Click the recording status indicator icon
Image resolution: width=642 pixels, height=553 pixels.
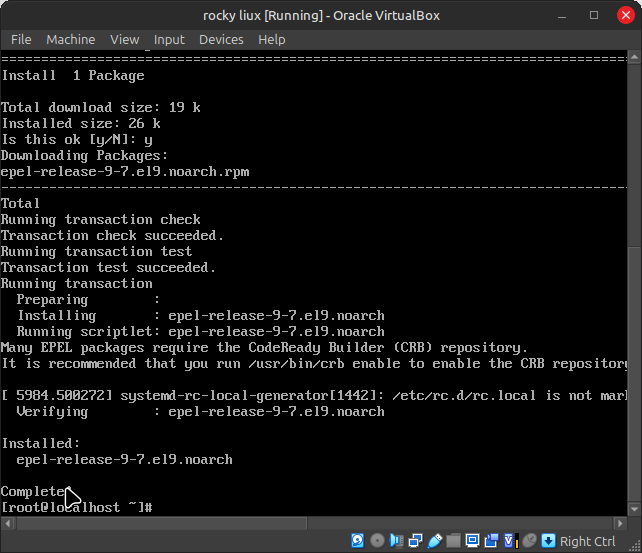pyautogui.click(x=491, y=541)
